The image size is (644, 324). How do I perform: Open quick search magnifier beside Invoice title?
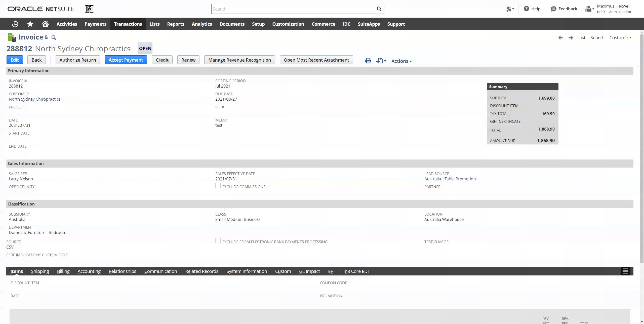[54, 37]
